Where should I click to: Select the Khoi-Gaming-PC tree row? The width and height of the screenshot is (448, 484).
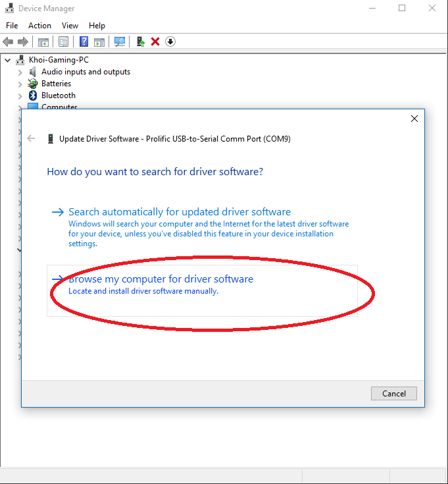[x=59, y=59]
